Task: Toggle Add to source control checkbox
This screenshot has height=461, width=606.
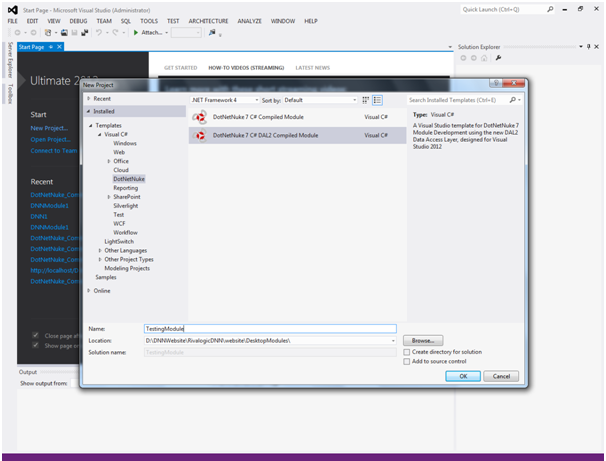Action: (x=407, y=362)
